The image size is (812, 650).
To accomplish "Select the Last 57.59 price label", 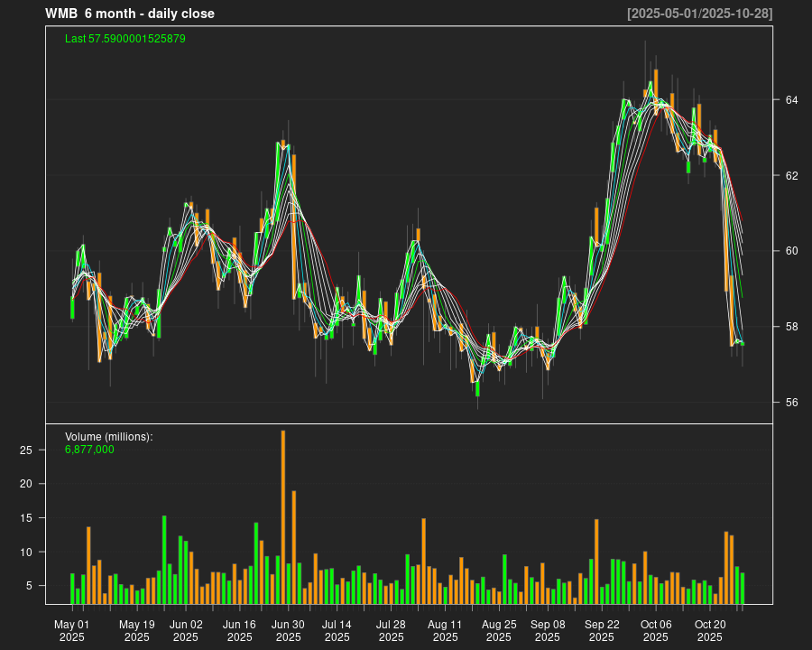I will tap(125, 39).
